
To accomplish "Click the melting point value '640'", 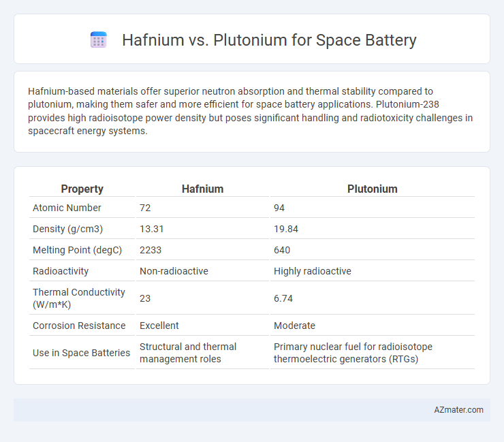I will click(282, 250).
